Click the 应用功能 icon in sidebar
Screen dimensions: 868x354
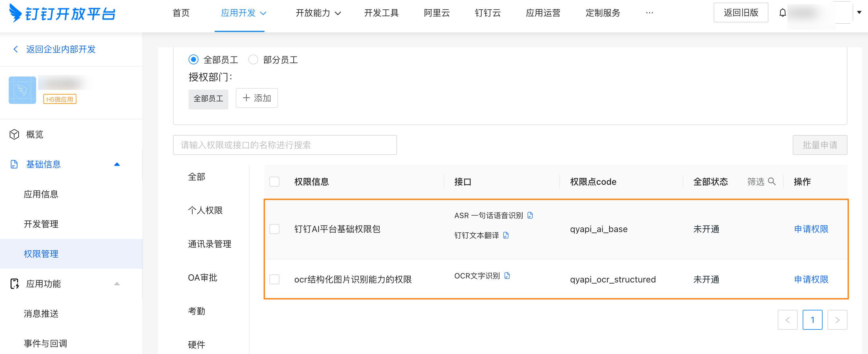tap(14, 284)
